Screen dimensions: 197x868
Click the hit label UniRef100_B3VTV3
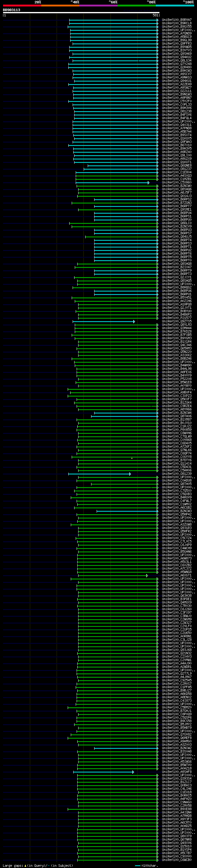coord(177,50)
